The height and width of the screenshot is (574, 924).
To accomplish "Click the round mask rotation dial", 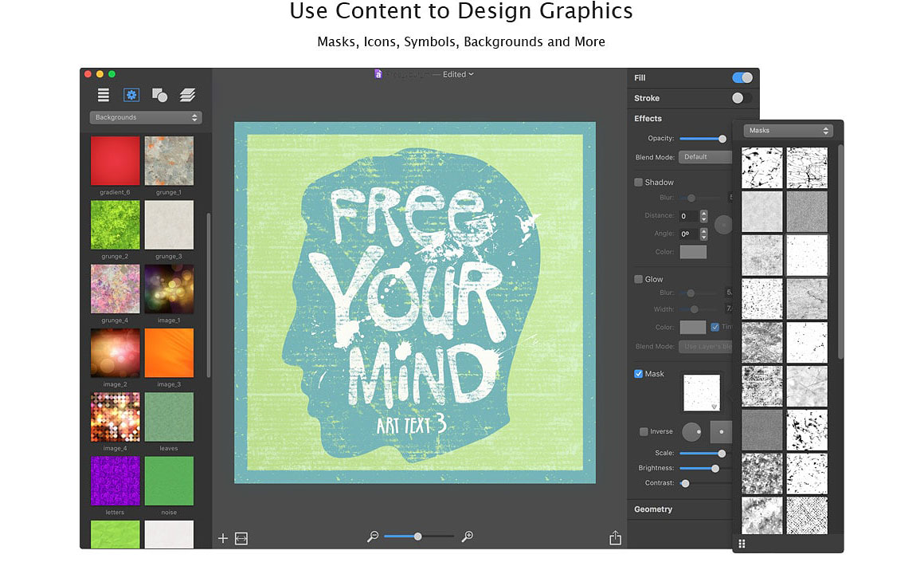I will [x=691, y=432].
